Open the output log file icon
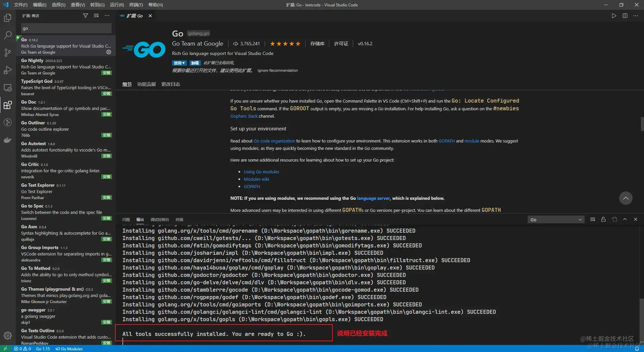The width and height of the screenshot is (644, 352). 614,219
